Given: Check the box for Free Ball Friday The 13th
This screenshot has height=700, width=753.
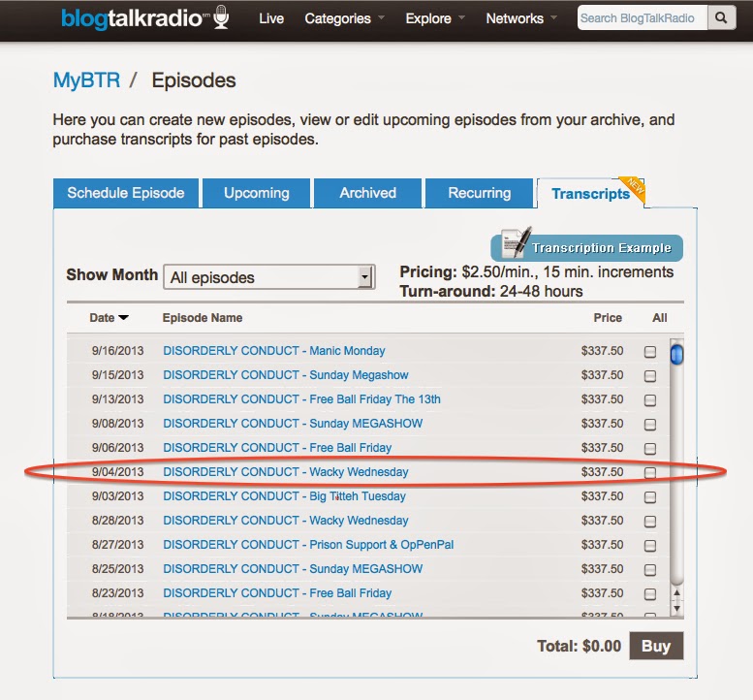Looking at the screenshot, I should pyautogui.click(x=649, y=400).
